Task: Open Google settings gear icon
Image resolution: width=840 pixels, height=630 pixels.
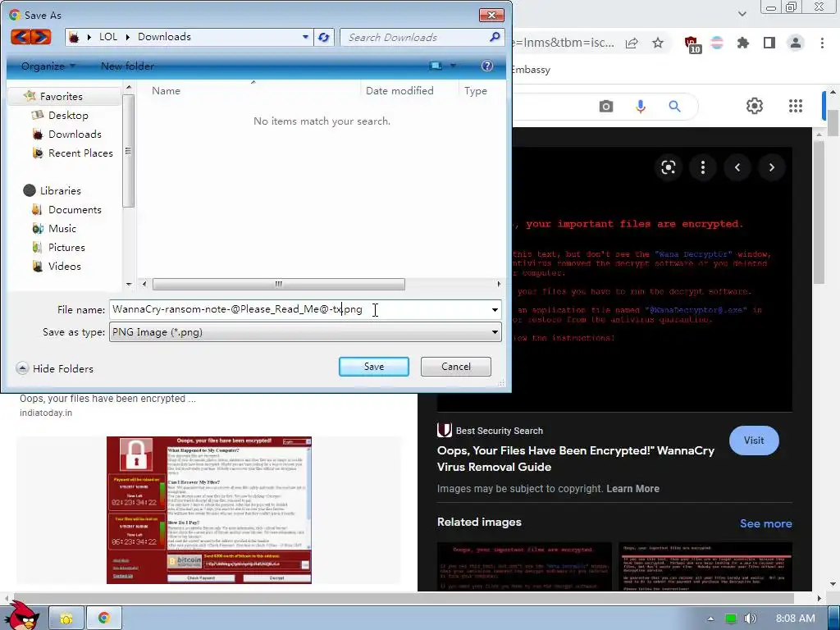Action: point(755,106)
